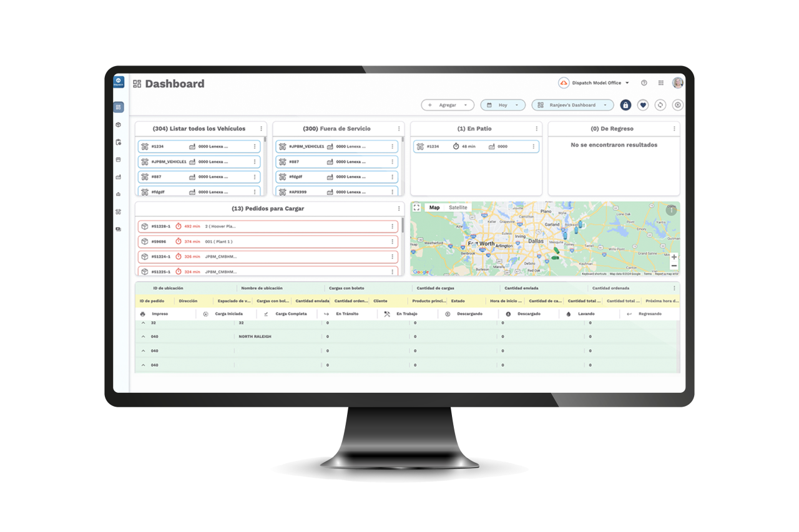Open the clipboard tickets icon in the sidebar
This screenshot has width=799, height=532.
[x=119, y=142]
